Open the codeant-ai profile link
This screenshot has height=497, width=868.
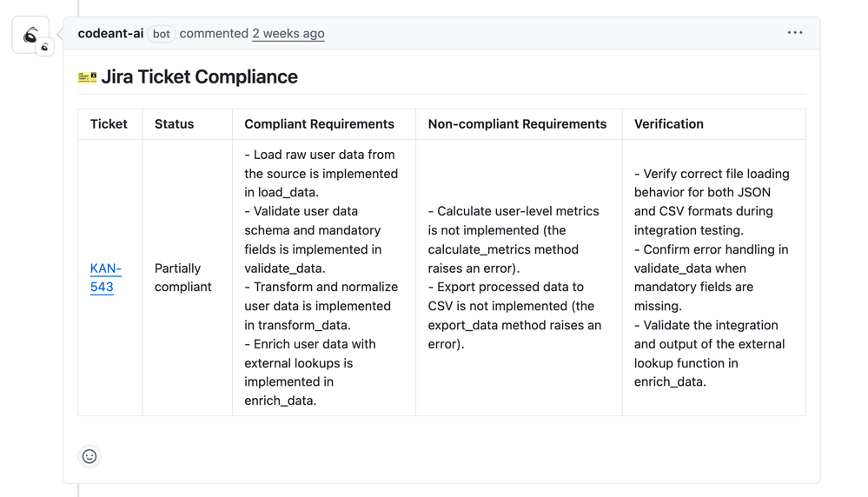point(110,34)
